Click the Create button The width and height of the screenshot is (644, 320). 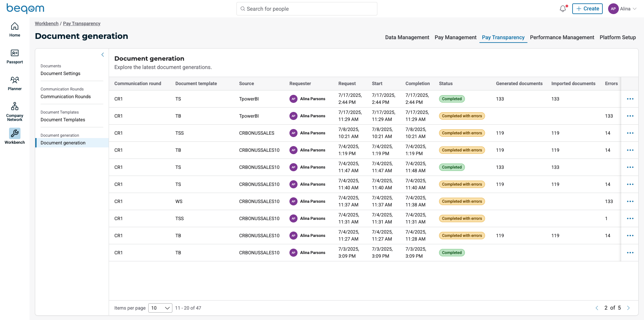coord(587,9)
